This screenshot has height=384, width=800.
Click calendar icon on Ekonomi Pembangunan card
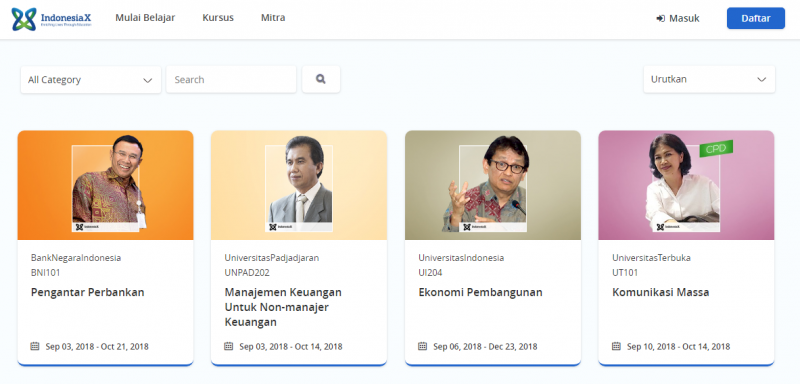[x=422, y=346]
